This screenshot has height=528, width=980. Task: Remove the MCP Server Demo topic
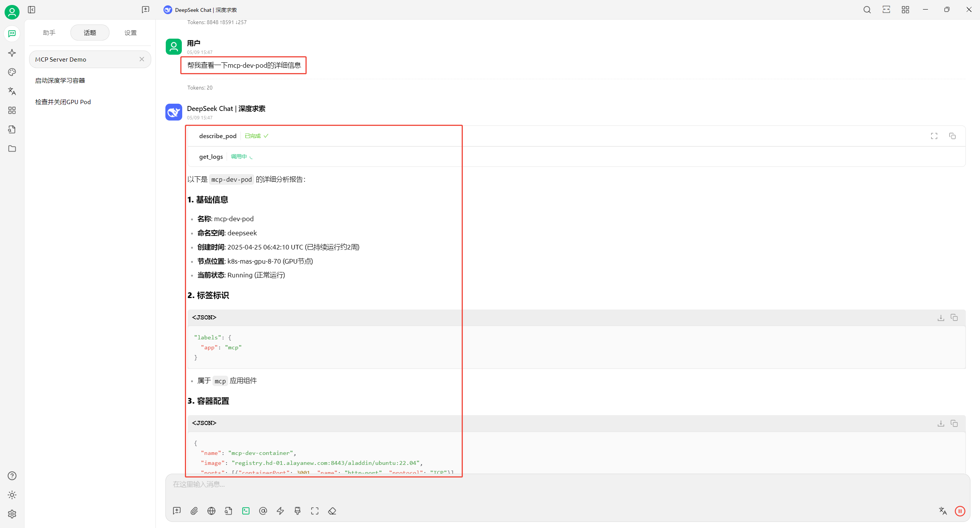[x=142, y=59]
